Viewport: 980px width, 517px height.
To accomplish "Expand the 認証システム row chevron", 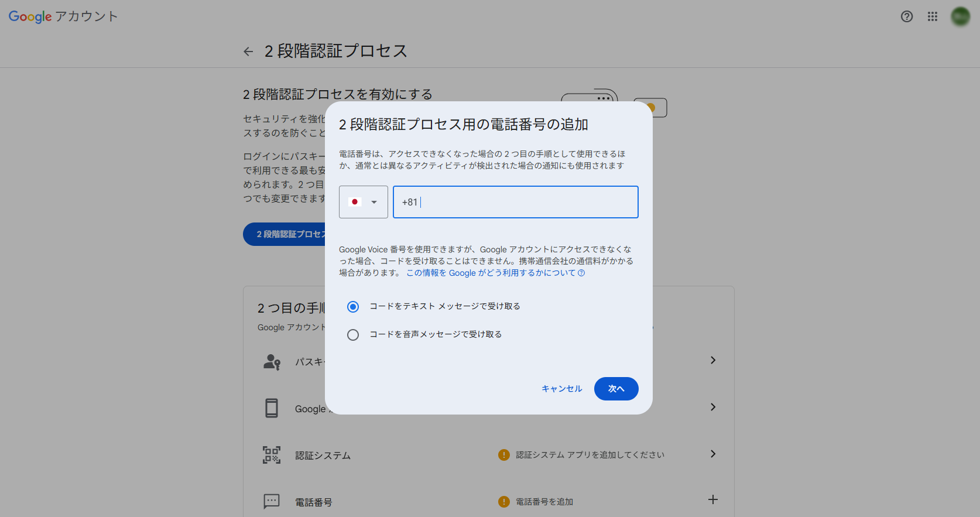I will (x=713, y=454).
